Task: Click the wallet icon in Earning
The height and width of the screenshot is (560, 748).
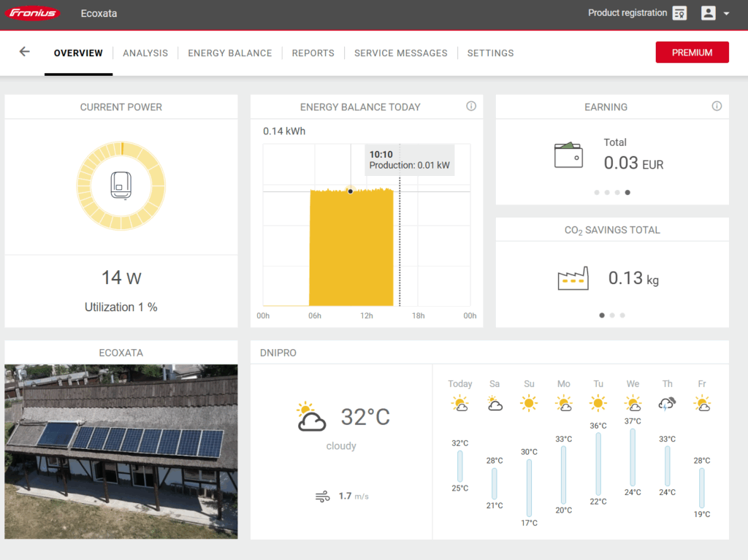Action: coord(568,155)
